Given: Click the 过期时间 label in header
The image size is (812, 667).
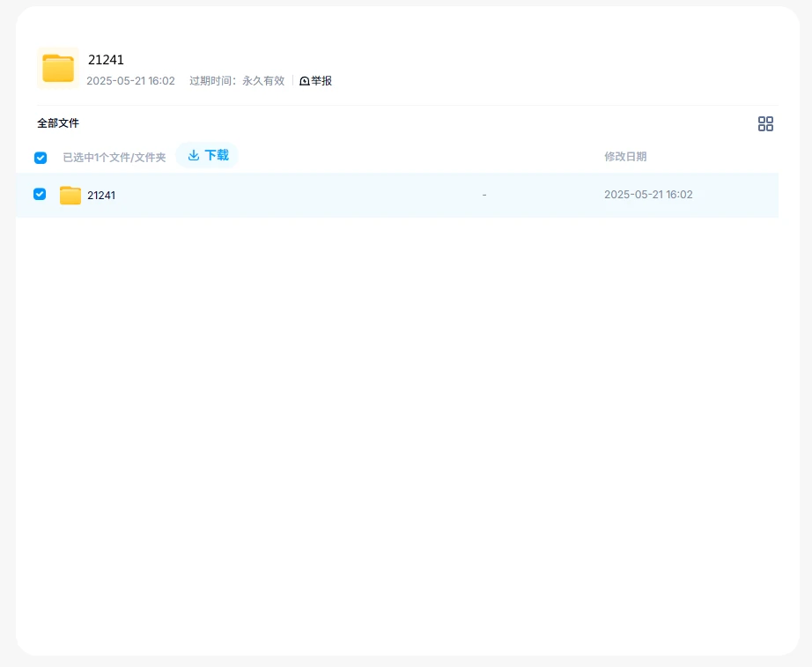Looking at the screenshot, I should point(211,81).
